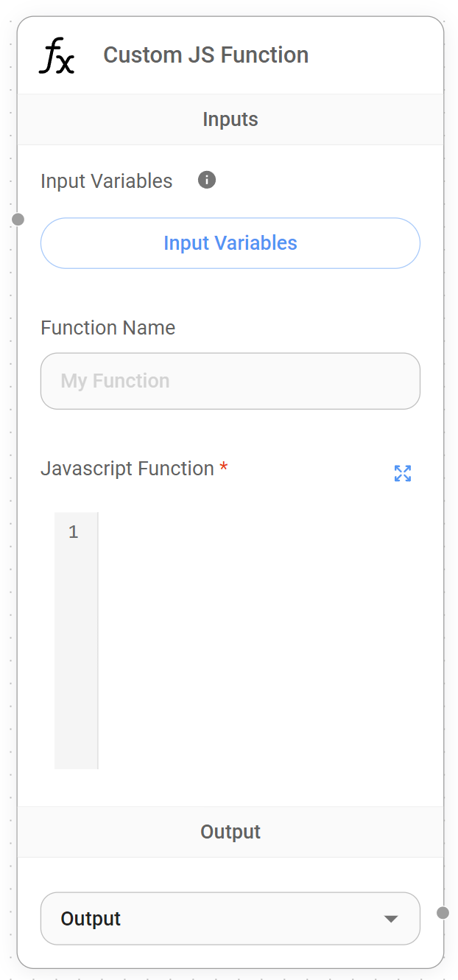Click the function symbol in the node header
The image size is (458, 980).
click(x=56, y=55)
